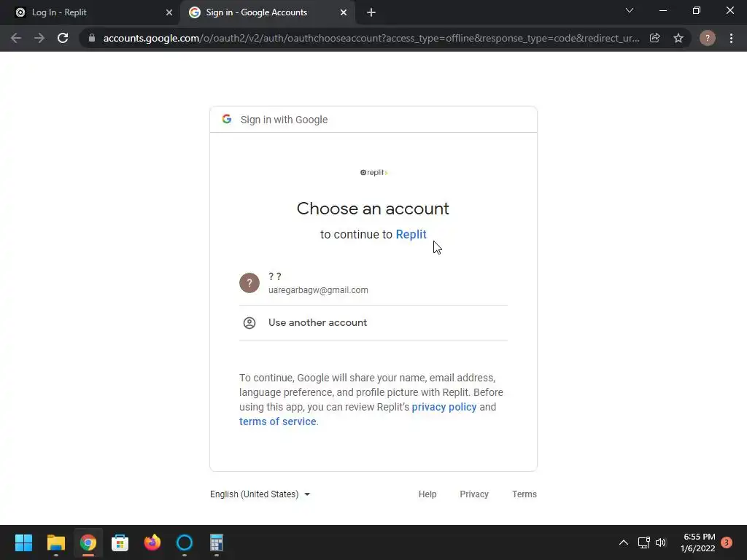Open Chrome's three-dot menu
The height and width of the screenshot is (560, 747).
tap(731, 38)
